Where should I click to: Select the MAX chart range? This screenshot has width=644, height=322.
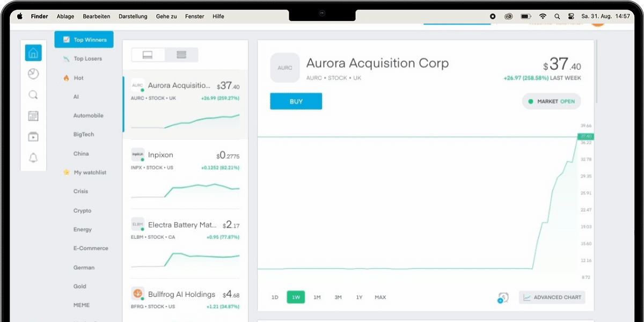(x=380, y=297)
